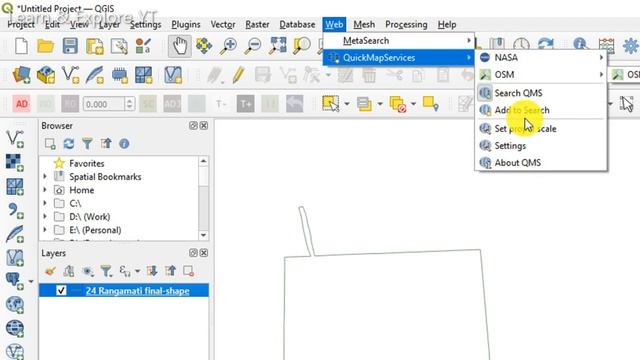
Task: Click Add Raster Layer icon in left sidebar
Action: coord(15,162)
